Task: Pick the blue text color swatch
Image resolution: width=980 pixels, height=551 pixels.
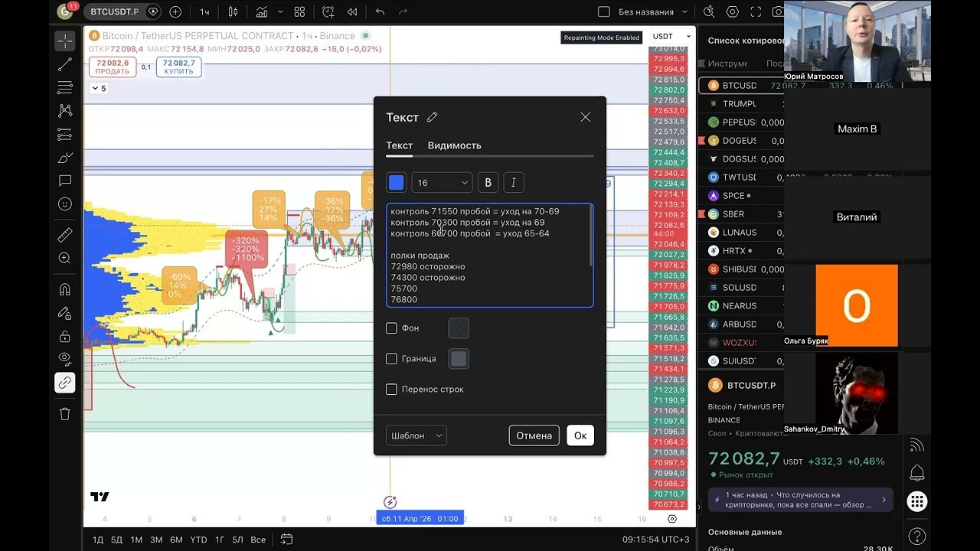Action: click(x=396, y=182)
